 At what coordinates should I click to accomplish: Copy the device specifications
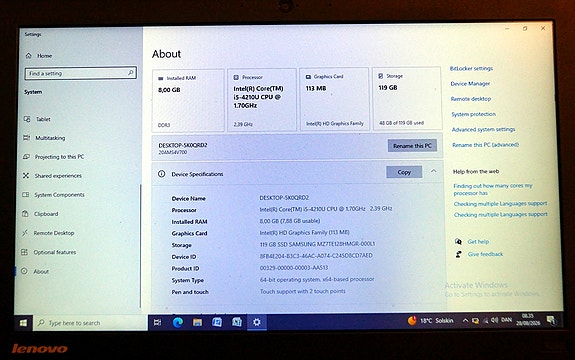coord(404,172)
